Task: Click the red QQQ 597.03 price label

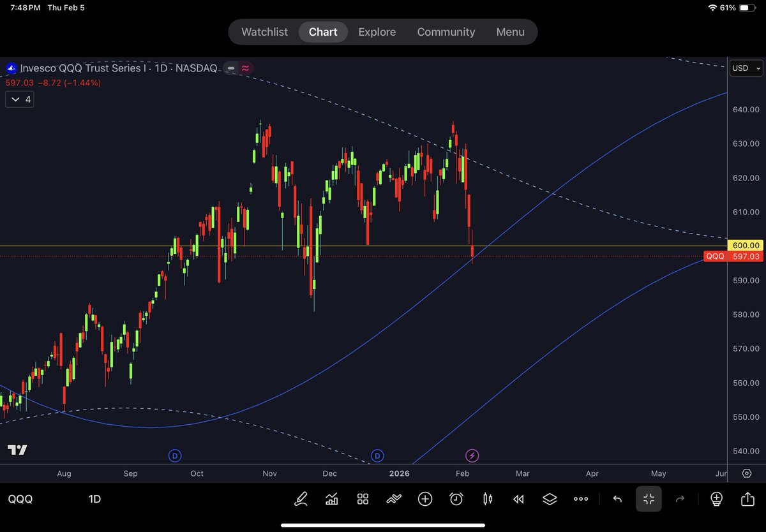Action: coord(733,256)
